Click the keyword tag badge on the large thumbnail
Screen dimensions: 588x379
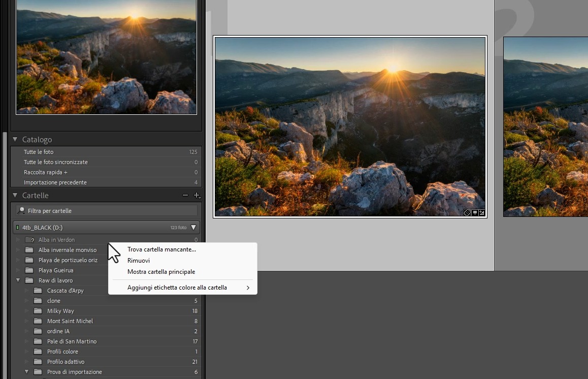[467, 212]
